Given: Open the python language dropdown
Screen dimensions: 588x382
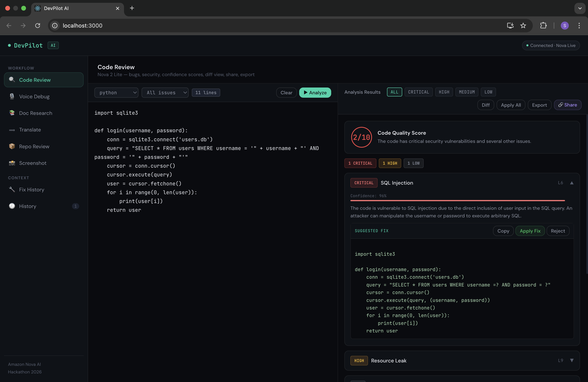Looking at the screenshot, I should click(x=116, y=93).
